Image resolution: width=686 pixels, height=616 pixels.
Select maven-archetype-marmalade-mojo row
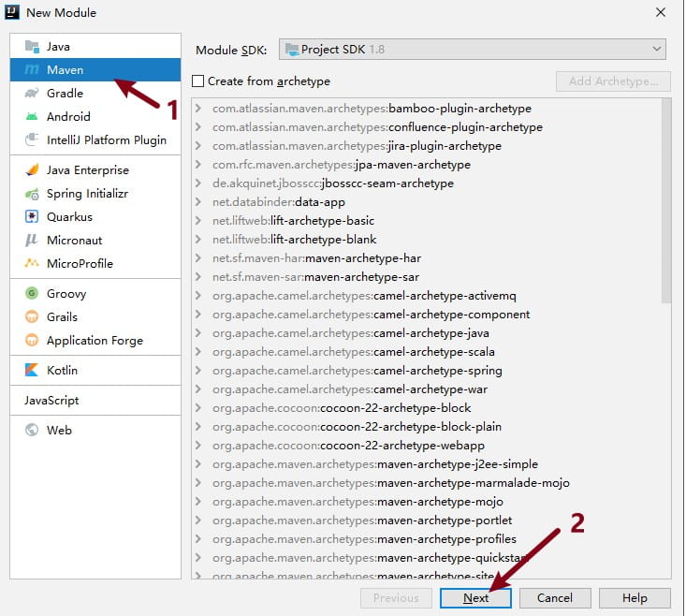(x=427, y=483)
